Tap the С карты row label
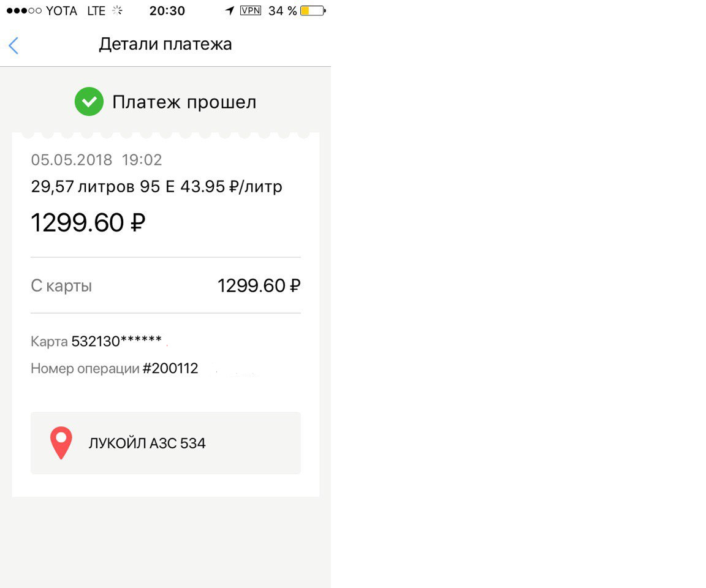The image size is (706, 588). (61, 285)
